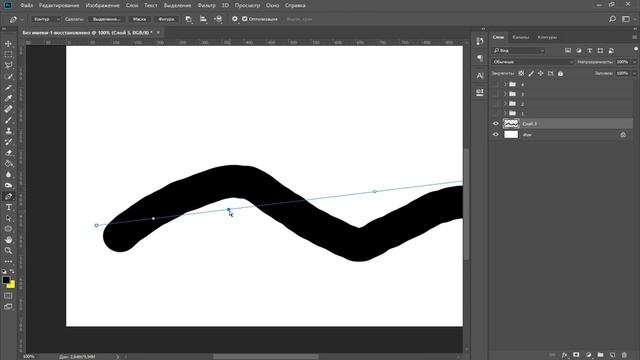
Task: Add a layer style (fx)
Action: tap(564, 355)
